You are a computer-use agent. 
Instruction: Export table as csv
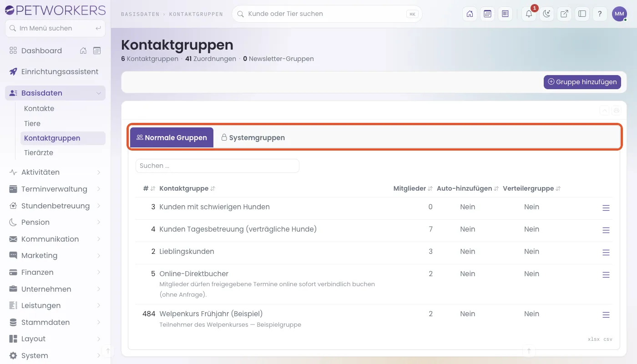pos(608,339)
